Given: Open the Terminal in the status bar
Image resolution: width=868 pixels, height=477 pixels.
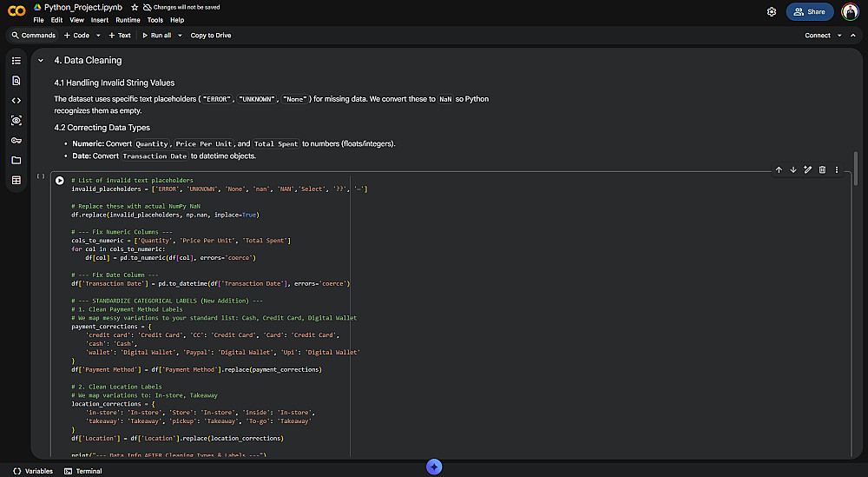Looking at the screenshot, I should coord(83,471).
